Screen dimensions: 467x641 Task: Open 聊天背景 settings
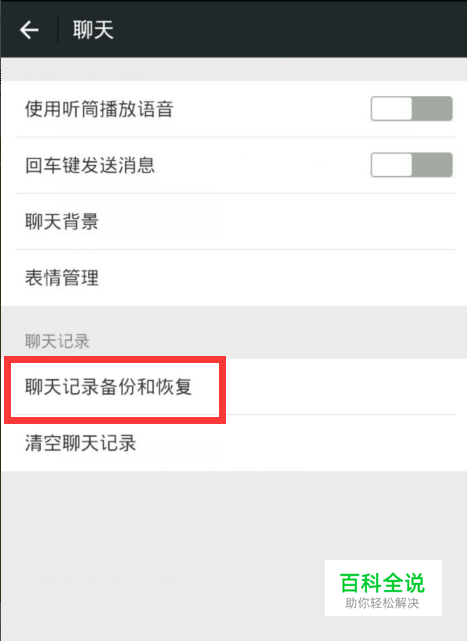pos(234,222)
